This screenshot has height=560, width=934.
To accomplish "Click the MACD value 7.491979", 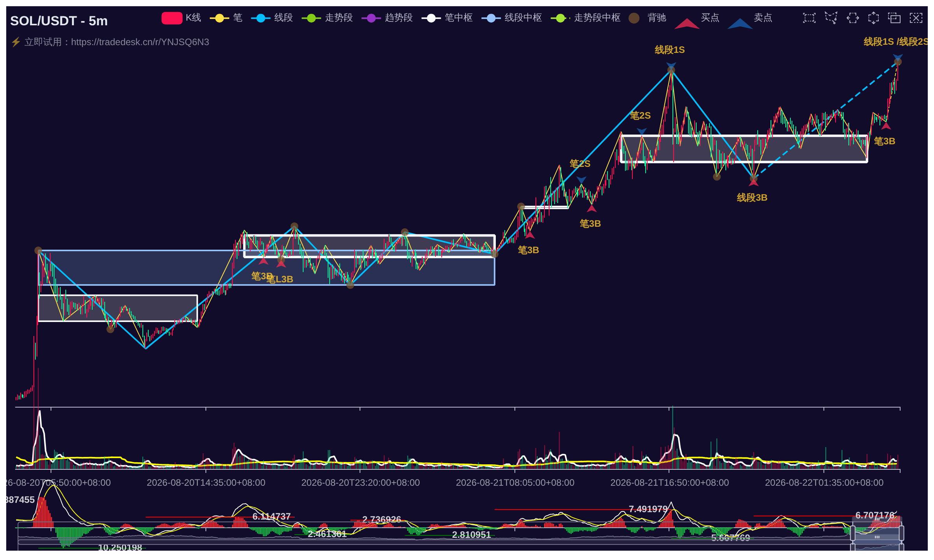I will (648, 509).
